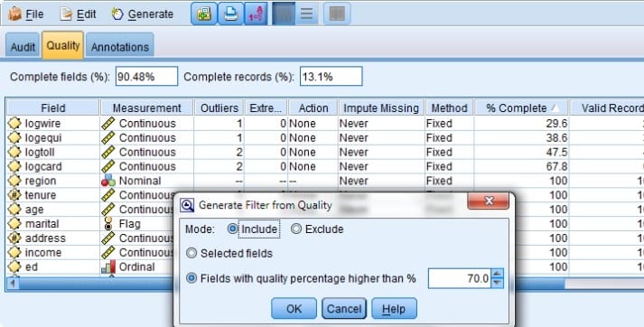
Task: Click the income field icon
Action: pyautogui.click(x=14, y=252)
